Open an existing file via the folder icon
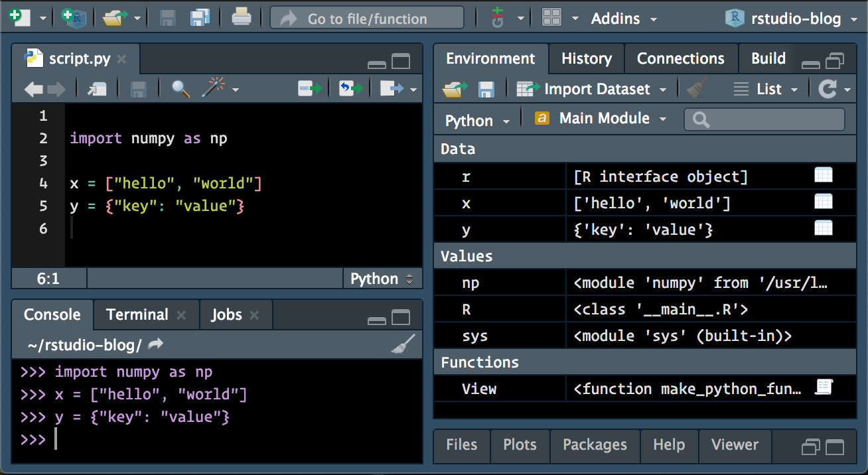The image size is (868, 475). click(x=113, y=18)
